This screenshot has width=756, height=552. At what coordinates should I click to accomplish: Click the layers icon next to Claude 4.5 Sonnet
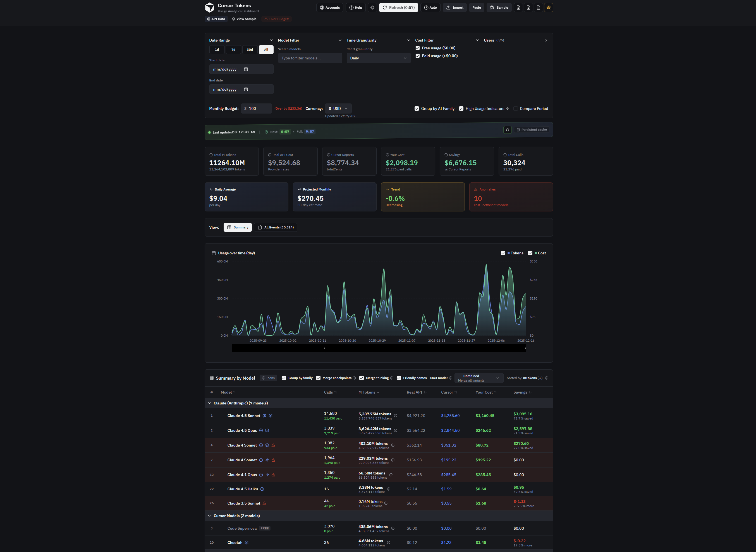point(271,416)
